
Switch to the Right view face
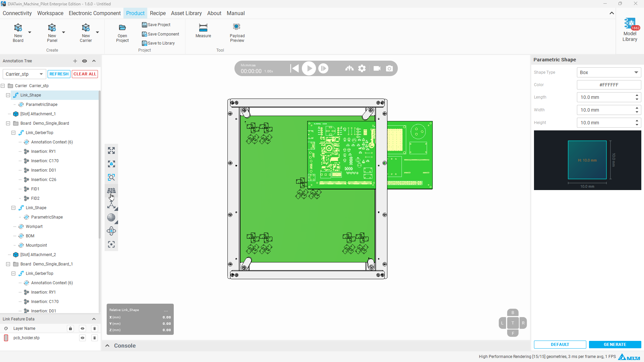[x=523, y=323]
